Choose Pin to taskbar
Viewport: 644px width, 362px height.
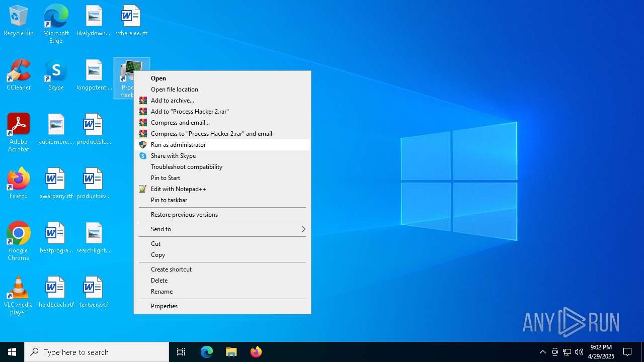(x=222, y=200)
